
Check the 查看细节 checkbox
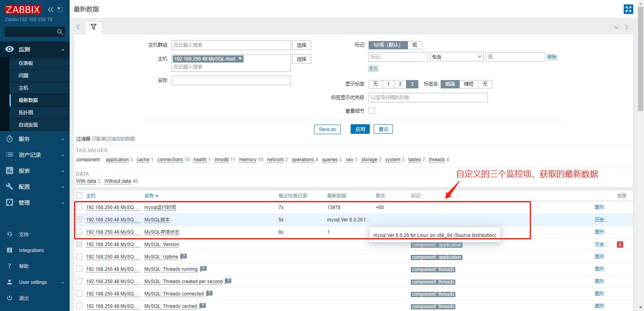coord(372,111)
